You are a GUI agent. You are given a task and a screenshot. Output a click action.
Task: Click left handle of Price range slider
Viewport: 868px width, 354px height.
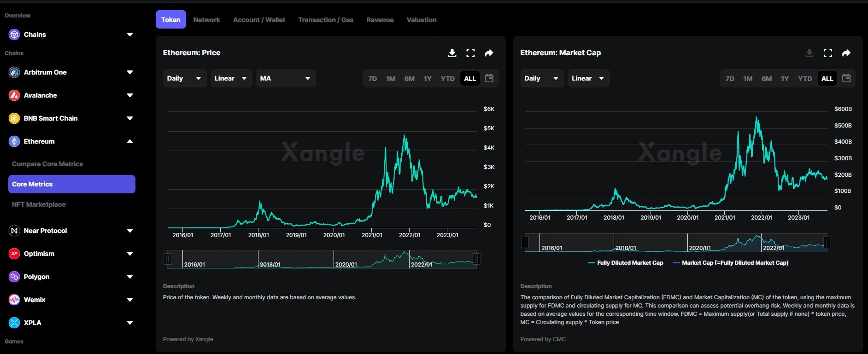tap(168, 259)
